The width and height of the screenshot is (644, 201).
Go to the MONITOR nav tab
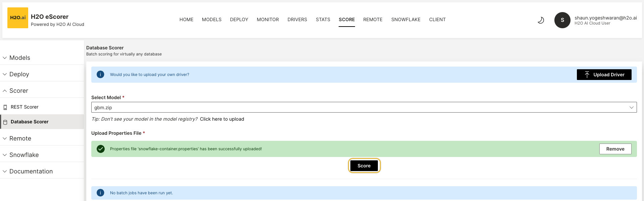pos(267,19)
